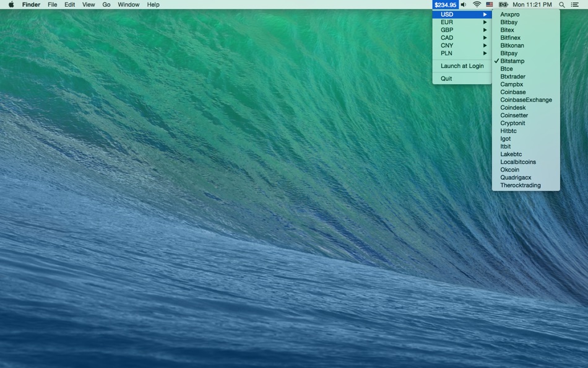Quit the bitcoin ticker app
588x368 pixels.
click(x=462, y=79)
